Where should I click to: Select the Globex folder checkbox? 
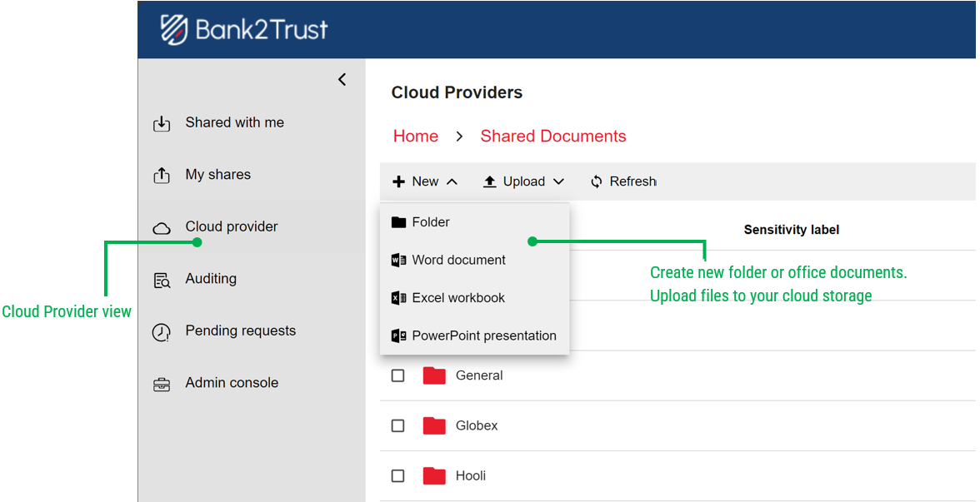[x=397, y=425]
